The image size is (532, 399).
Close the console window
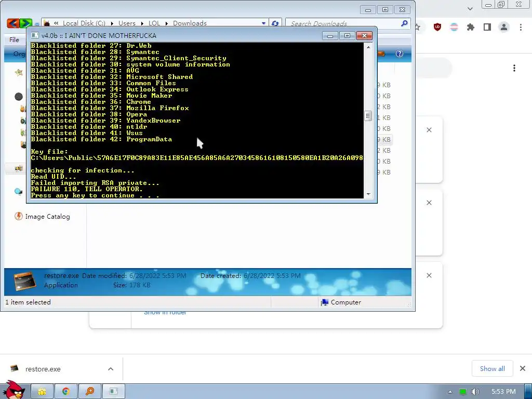click(364, 36)
